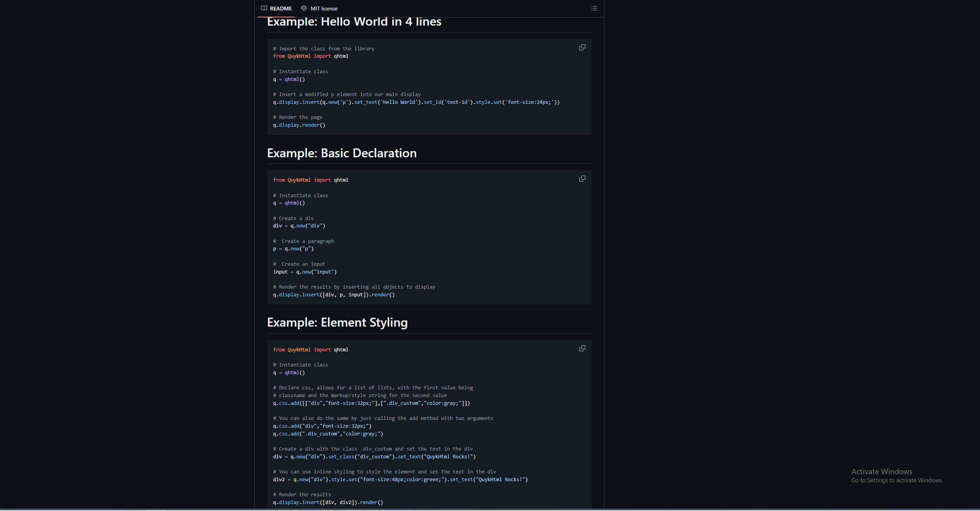
Task: Click the 'input = q.new("input")' line
Action: click(x=305, y=272)
